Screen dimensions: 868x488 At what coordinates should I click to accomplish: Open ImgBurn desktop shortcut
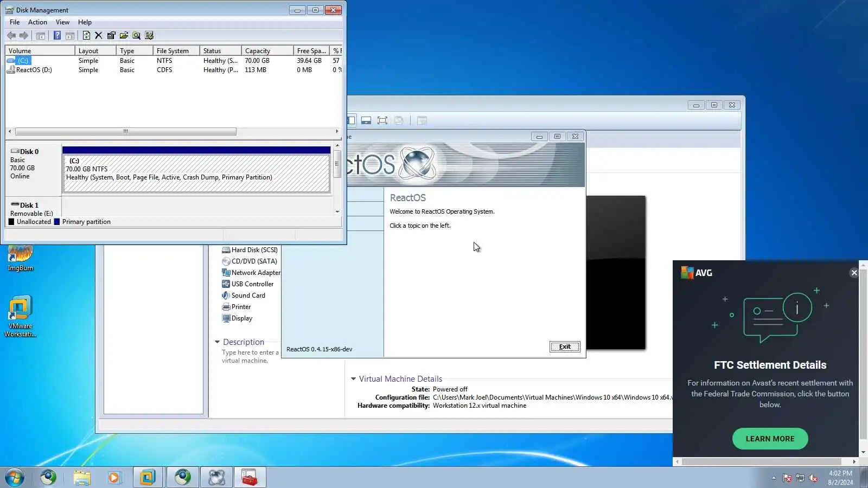tap(21, 258)
